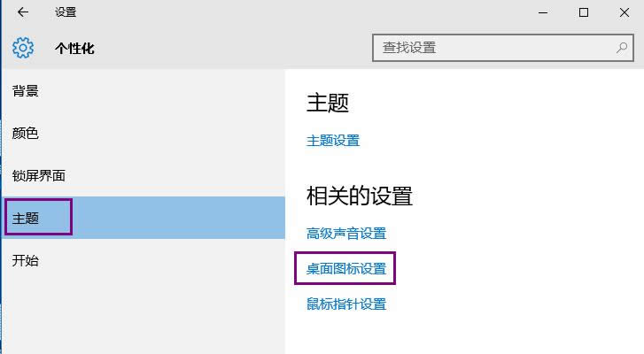Screen dimensions: 644x354
Task: Select the 主题 sidebar item
Action: tap(27, 218)
